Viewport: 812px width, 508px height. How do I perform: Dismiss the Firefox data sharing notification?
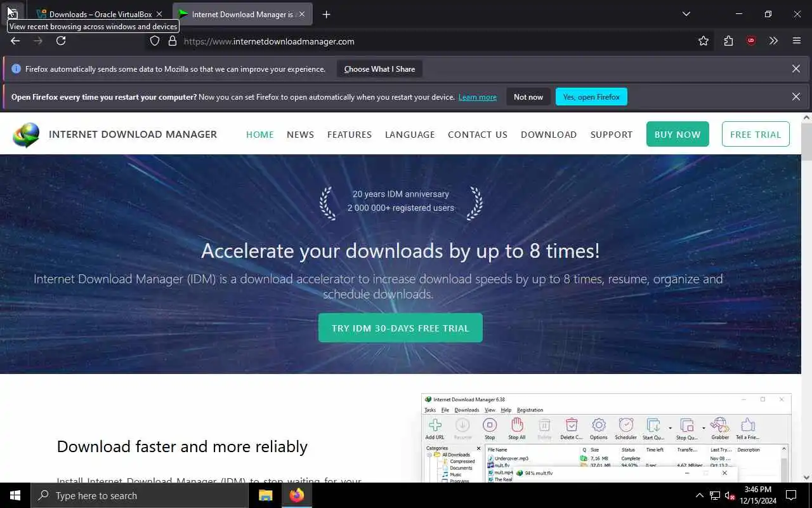click(796, 69)
